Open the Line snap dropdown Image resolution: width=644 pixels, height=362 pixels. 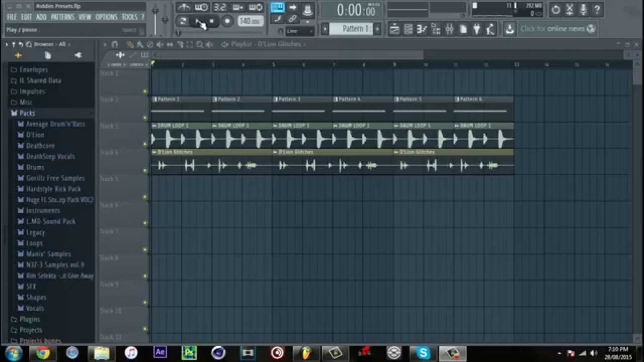pyautogui.click(x=300, y=31)
